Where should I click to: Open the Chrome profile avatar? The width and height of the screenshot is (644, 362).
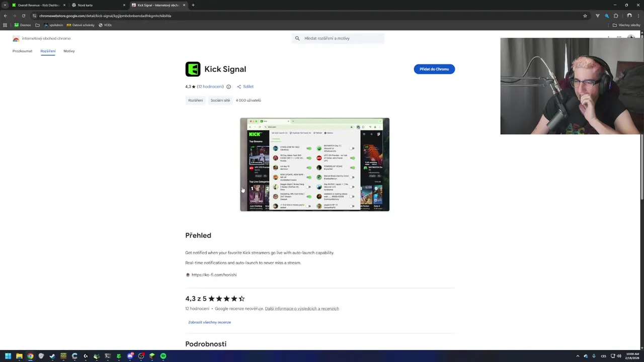tap(629, 16)
